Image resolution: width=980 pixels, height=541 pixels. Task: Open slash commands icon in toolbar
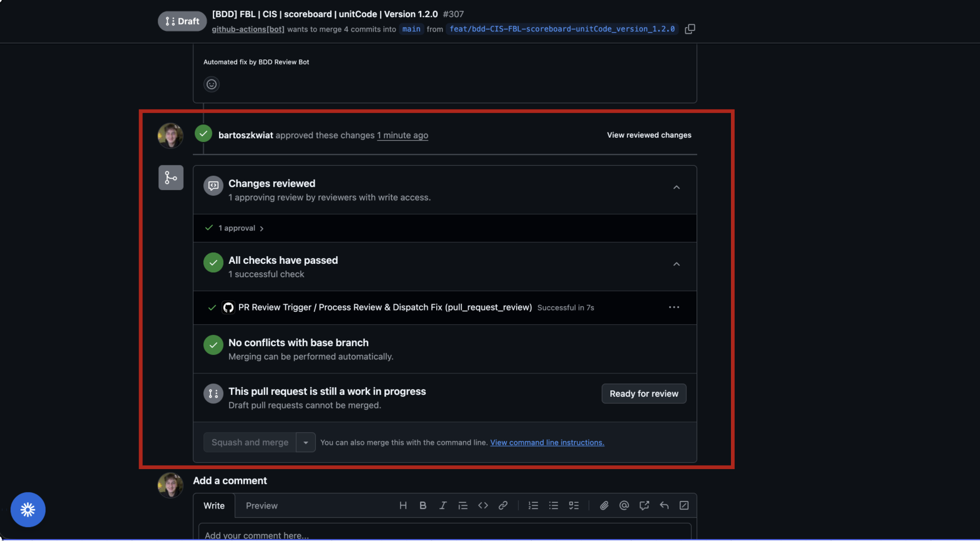[x=684, y=505]
